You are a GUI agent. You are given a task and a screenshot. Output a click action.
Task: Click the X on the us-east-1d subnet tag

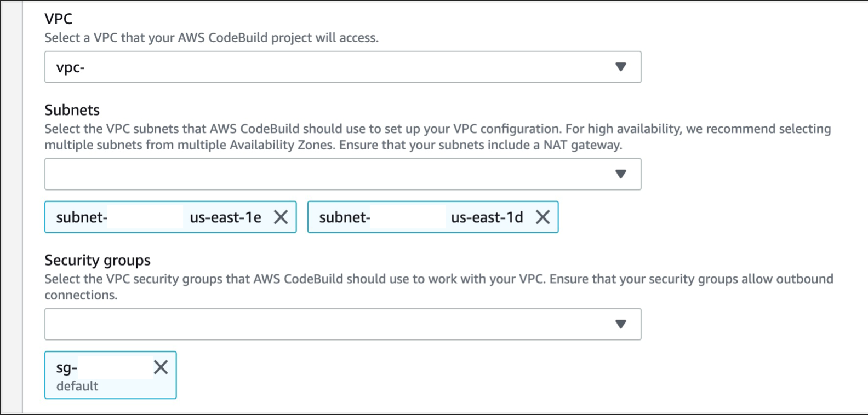(x=543, y=217)
